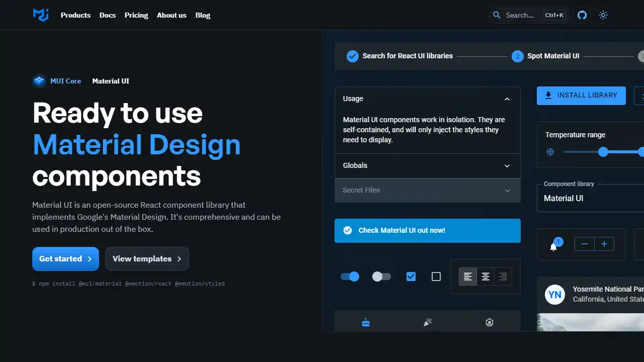This screenshot has height=362, width=644.
Task: Click the MUI Core cube icon
Action: pos(39,81)
